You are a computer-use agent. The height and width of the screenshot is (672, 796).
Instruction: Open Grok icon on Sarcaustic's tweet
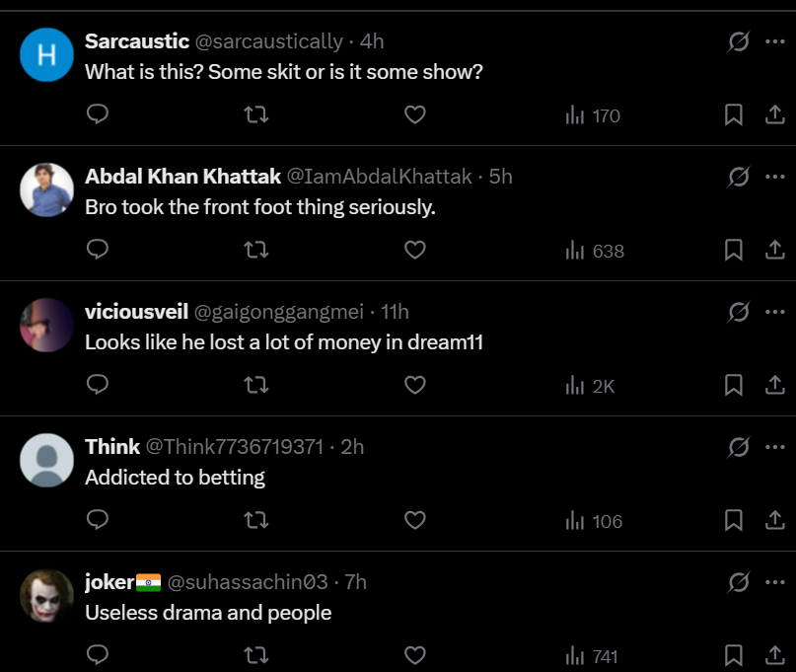[738, 41]
